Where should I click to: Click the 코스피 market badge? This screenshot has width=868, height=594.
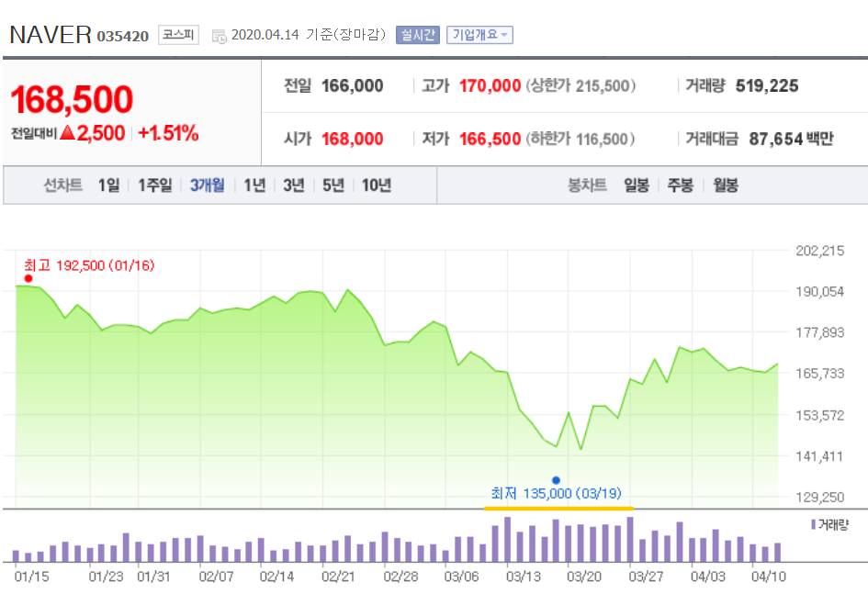click(x=178, y=35)
